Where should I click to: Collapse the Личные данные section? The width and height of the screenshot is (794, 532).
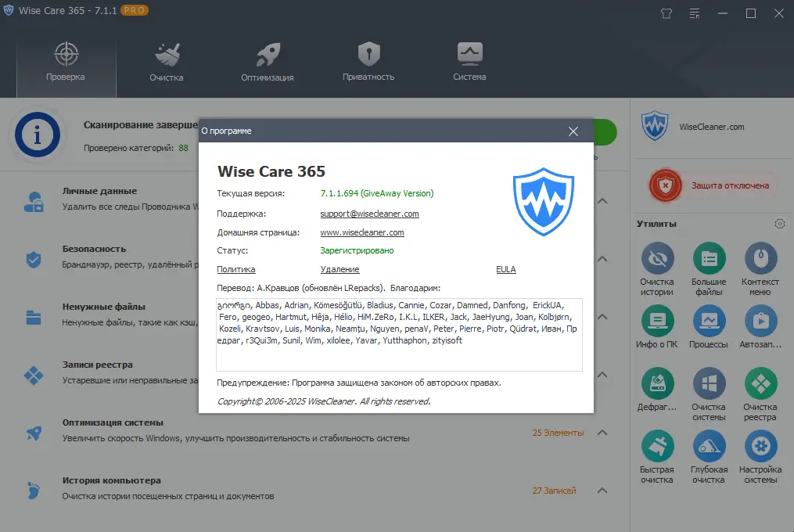[602, 201]
